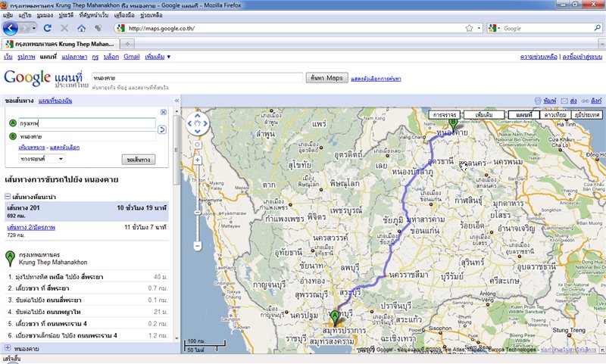Click the start point field containing กรุงเทพ
This screenshot has width=606, height=364.
pos(87,123)
